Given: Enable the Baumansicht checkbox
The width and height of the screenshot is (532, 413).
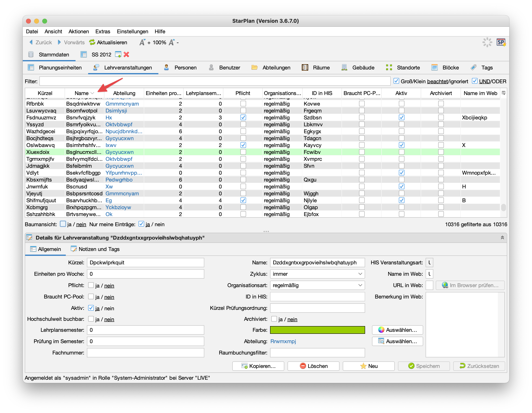Looking at the screenshot, I should coord(63,224).
